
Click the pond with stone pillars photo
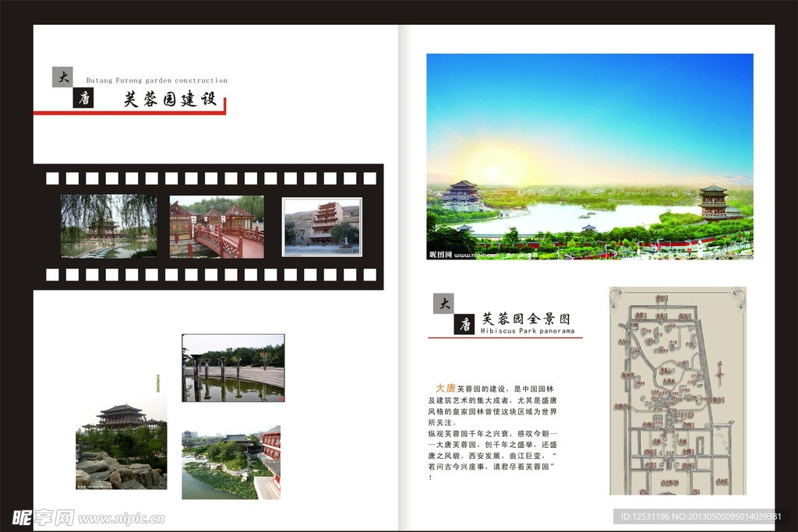[x=233, y=368]
